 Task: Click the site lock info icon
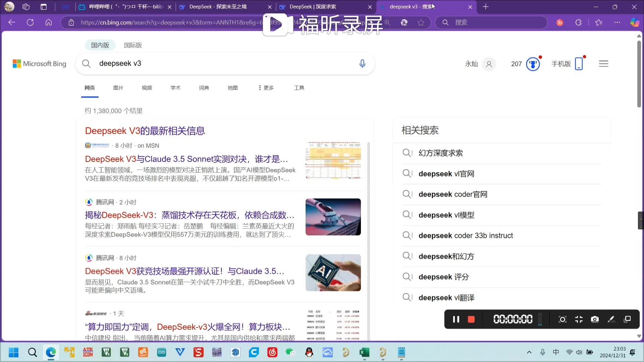coord(71,22)
